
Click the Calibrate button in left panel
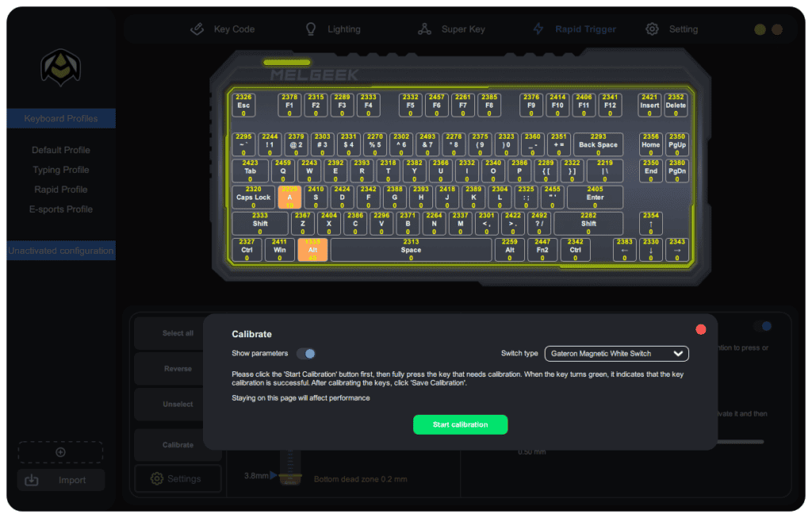coord(178,444)
